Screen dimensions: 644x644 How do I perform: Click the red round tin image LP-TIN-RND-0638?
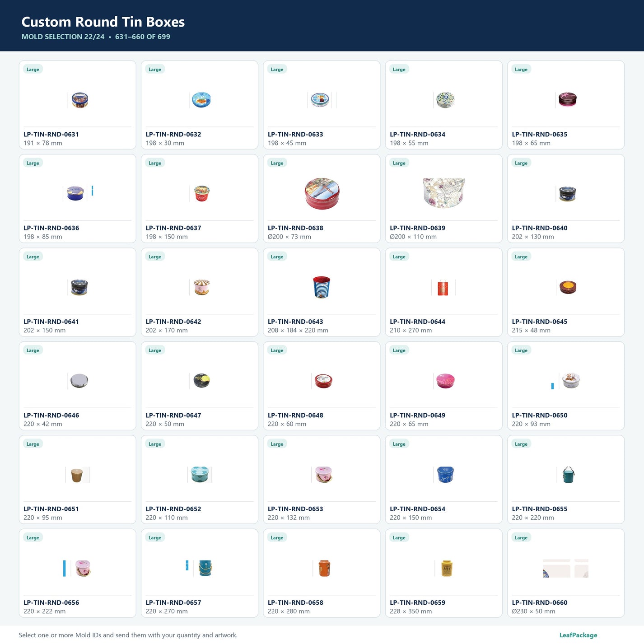pos(322,193)
